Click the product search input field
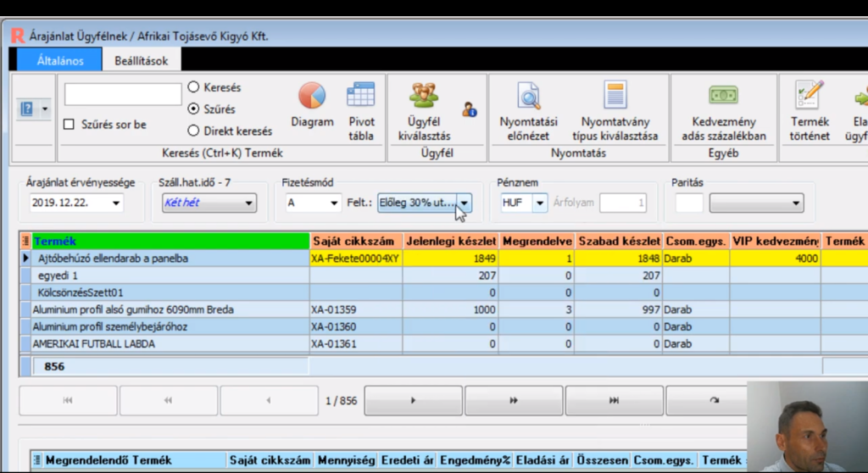The width and height of the screenshot is (868, 473). [123, 94]
